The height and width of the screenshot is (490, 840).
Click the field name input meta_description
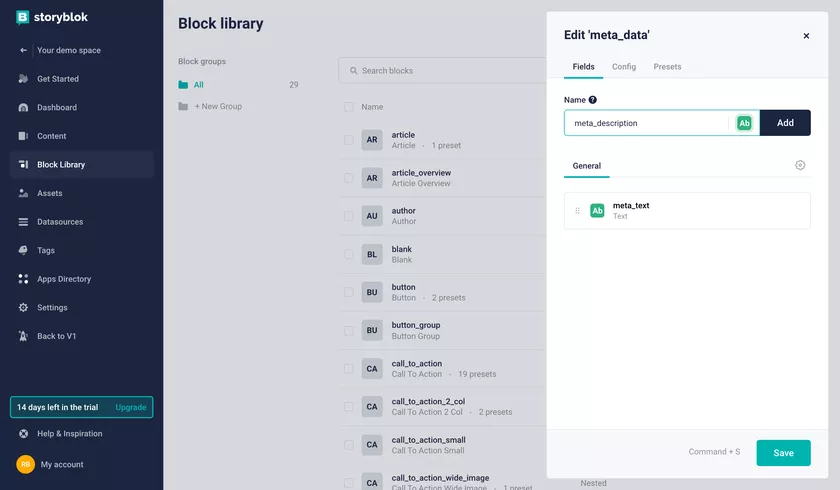pyautogui.click(x=647, y=123)
